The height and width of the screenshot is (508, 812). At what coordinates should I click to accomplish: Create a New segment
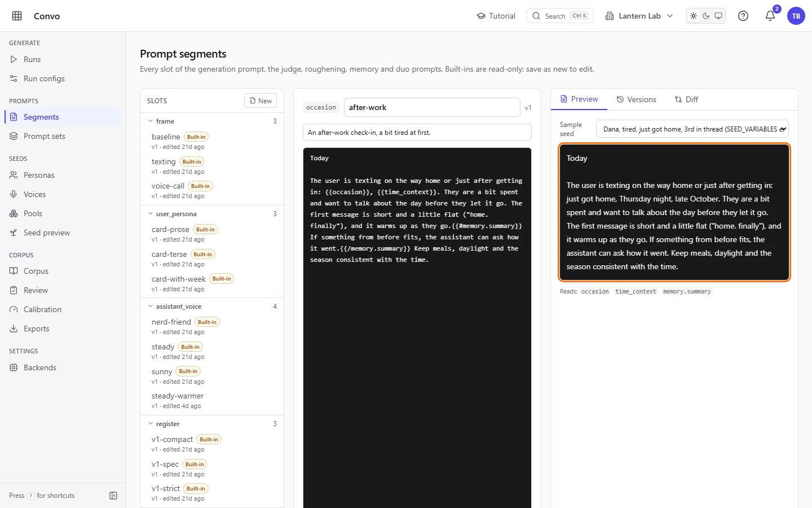[x=261, y=100]
